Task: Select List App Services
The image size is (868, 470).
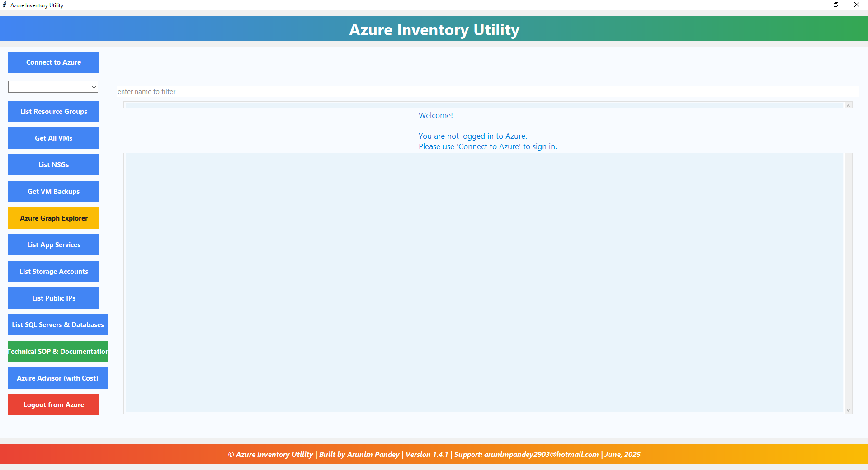Action: (x=53, y=244)
